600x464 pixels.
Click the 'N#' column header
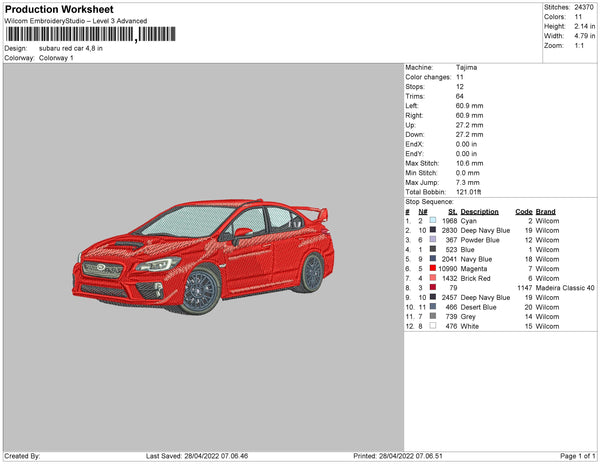click(423, 212)
